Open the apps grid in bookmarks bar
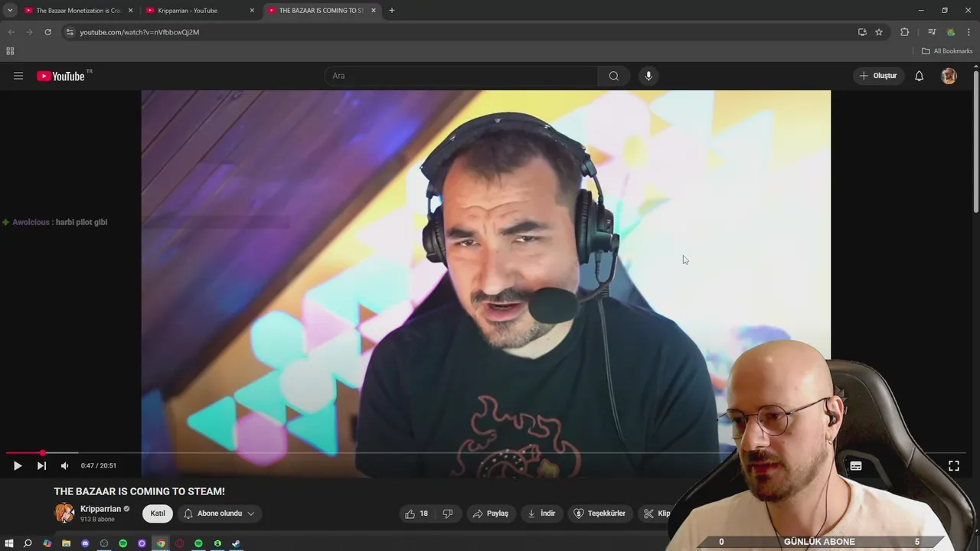Viewport: 980px width, 551px height. pyautogui.click(x=10, y=51)
